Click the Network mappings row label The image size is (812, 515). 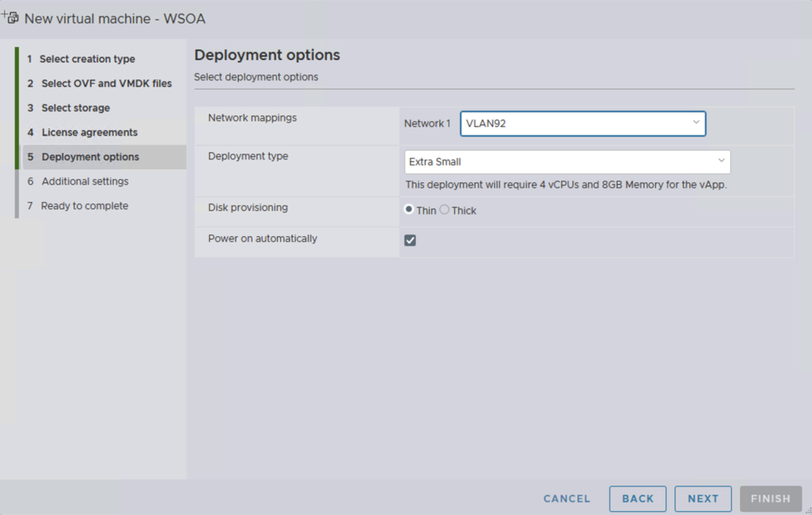click(x=252, y=118)
